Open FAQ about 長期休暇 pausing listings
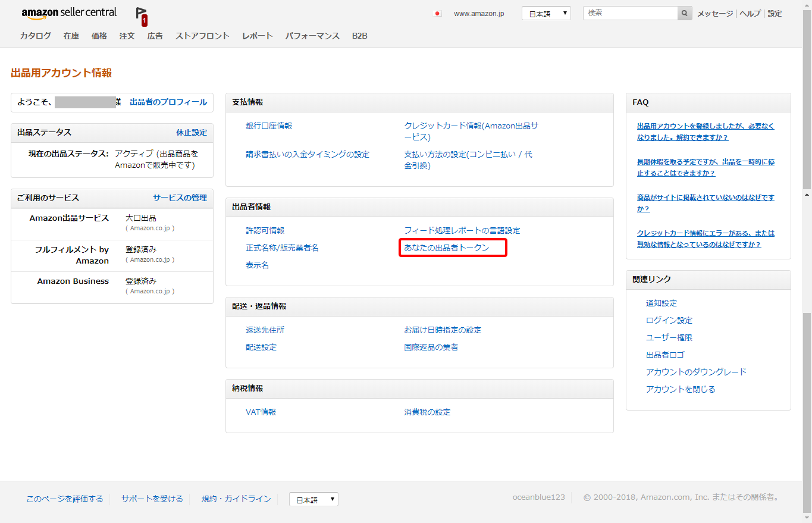Image resolution: width=812 pixels, height=523 pixels. pyautogui.click(x=706, y=167)
